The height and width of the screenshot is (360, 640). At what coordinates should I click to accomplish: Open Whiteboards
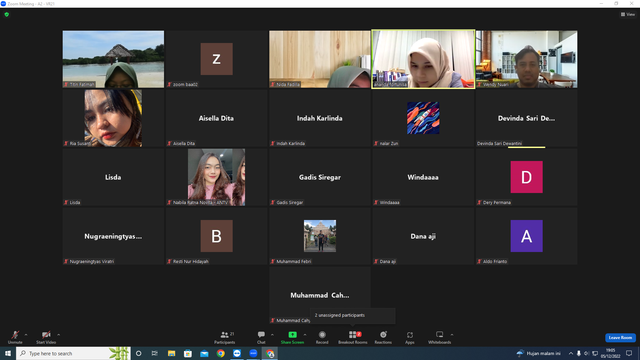(x=440, y=337)
